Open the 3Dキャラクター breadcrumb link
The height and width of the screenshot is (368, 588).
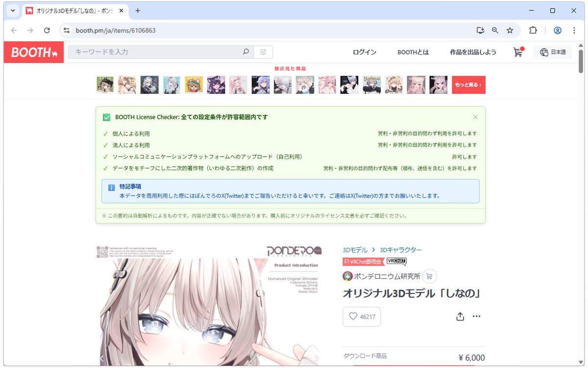point(400,250)
